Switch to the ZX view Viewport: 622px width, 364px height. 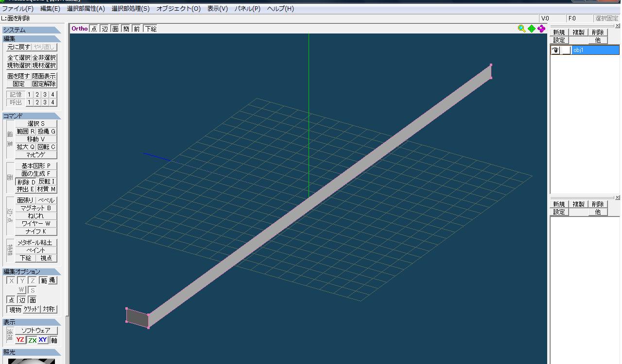[x=32, y=340]
